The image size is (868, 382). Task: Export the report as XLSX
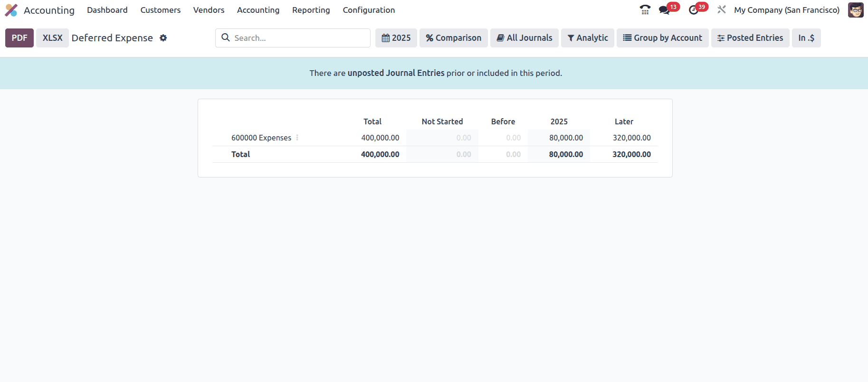click(53, 38)
